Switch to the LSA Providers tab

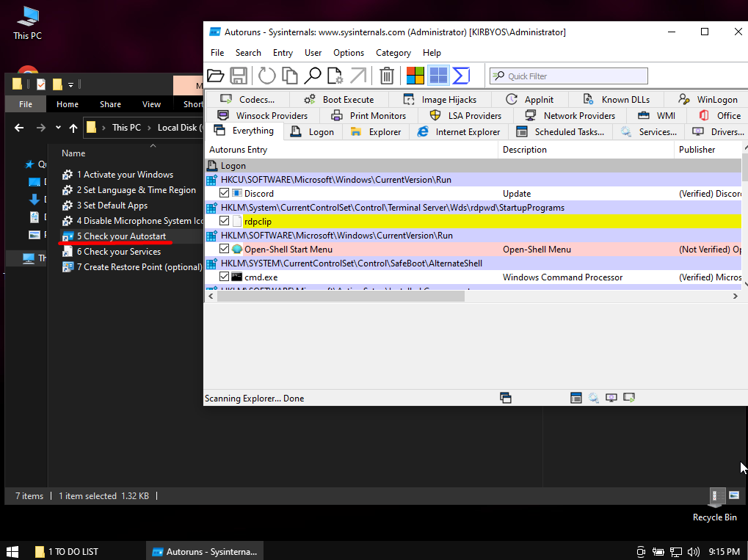[465, 115]
